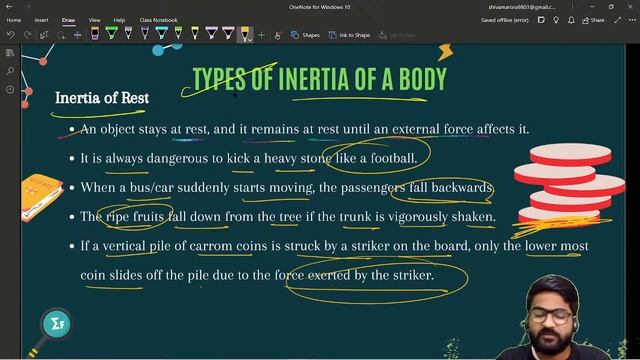Viewport: 640px width, 360px height.
Task: Pick the unselected yellow pen
Action: (195, 33)
